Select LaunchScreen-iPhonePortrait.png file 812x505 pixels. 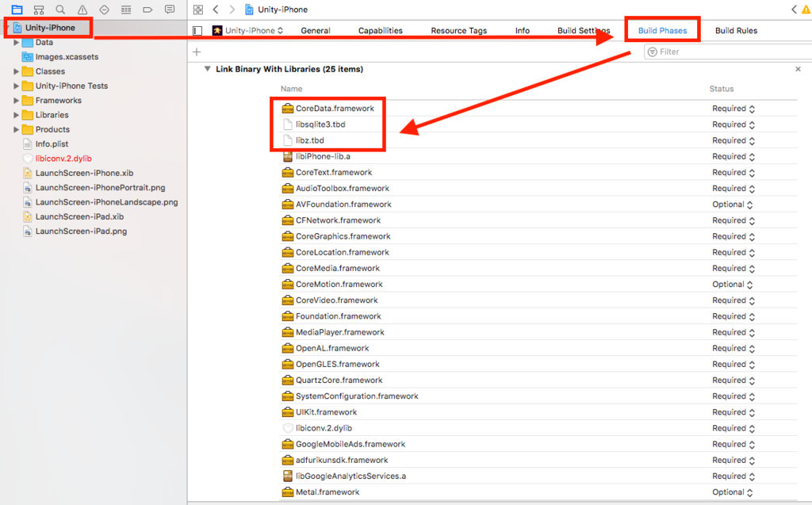click(x=100, y=188)
